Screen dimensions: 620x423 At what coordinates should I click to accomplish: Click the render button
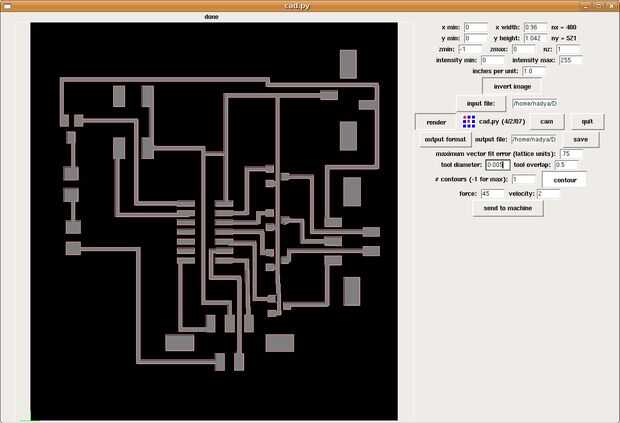pyautogui.click(x=436, y=122)
